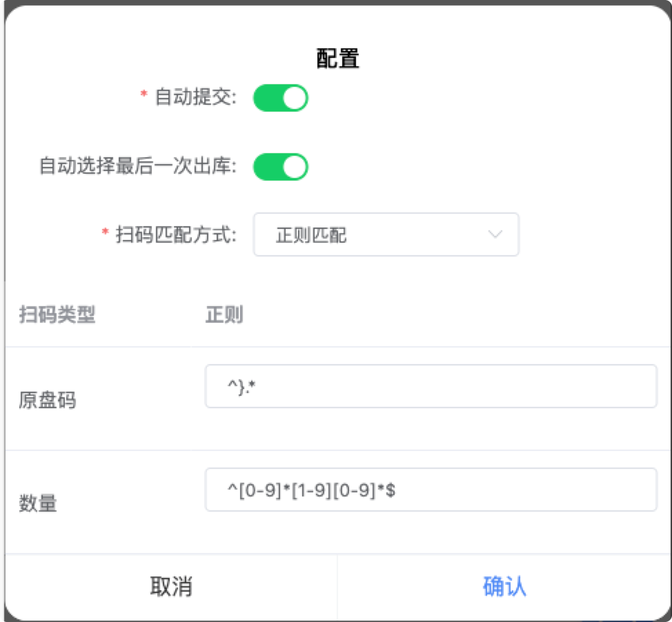Click the 数量 row label
Image resolution: width=672 pixels, height=622 pixels.
click(x=38, y=504)
